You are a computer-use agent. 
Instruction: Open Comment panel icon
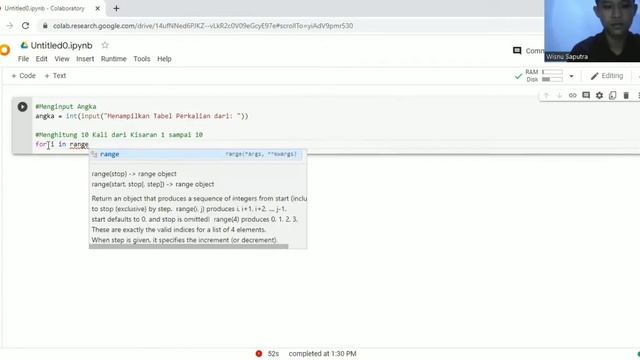tap(517, 51)
